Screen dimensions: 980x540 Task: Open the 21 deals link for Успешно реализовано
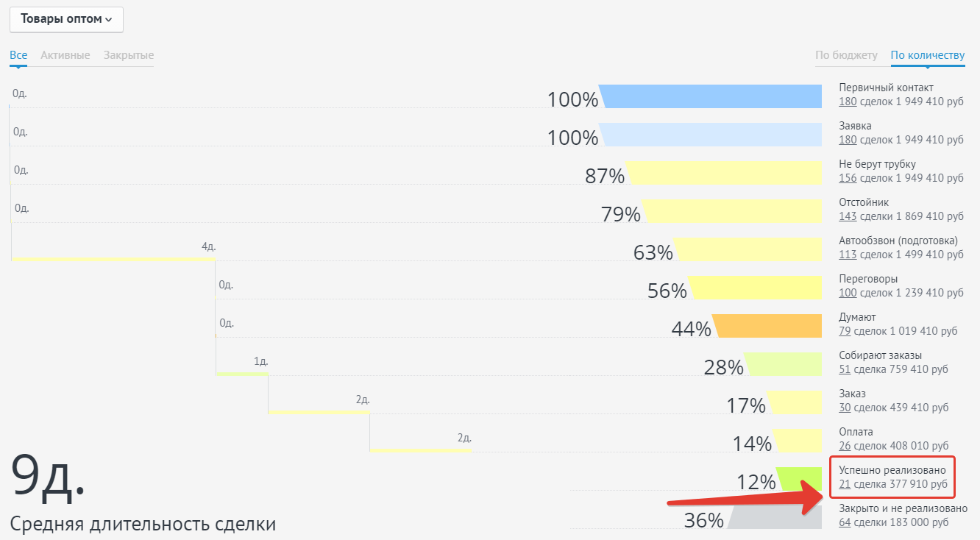[845, 484]
